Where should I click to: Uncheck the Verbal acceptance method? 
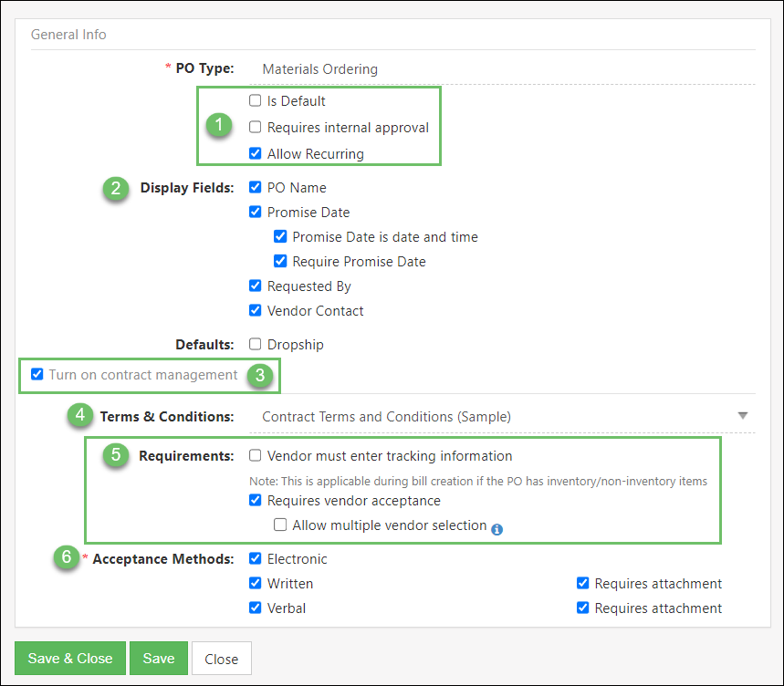point(255,608)
